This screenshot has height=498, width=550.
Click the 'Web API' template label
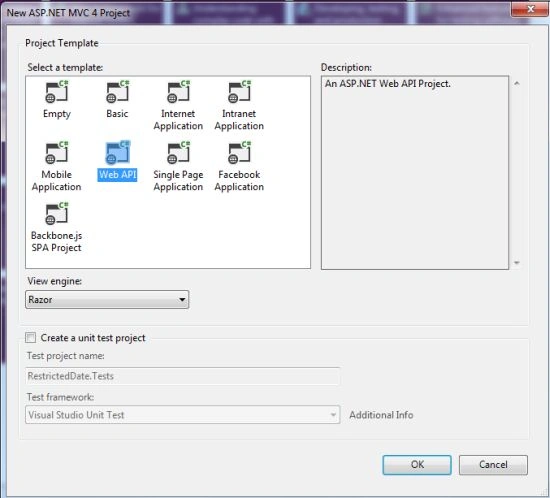[118, 175]
